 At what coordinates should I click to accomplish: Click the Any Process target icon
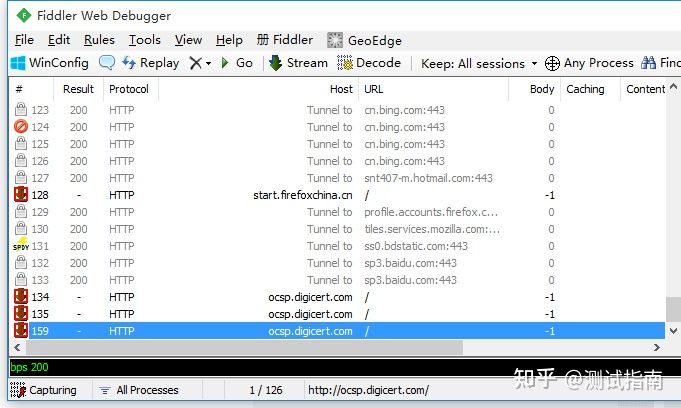click(x=552, y=63)
